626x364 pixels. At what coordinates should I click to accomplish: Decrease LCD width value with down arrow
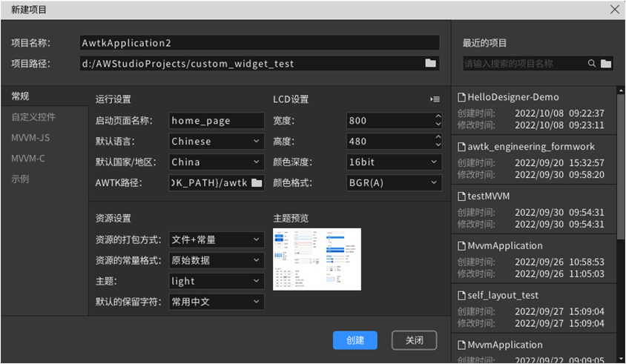coord(438,124)
